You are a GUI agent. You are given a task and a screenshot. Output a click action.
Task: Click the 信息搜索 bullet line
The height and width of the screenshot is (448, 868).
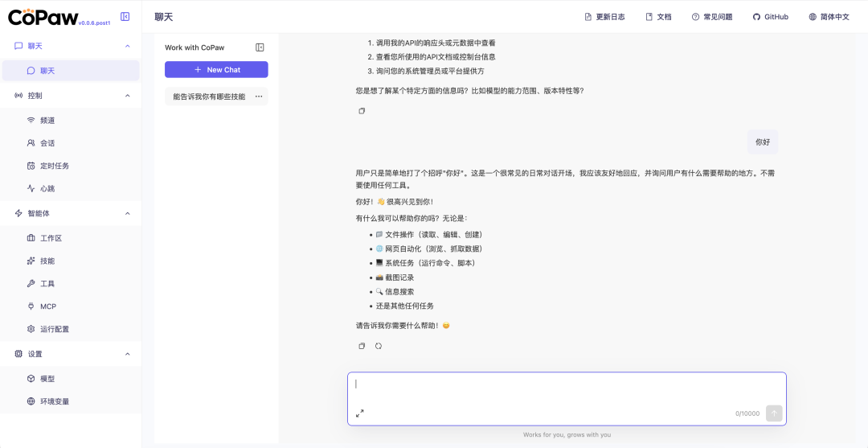click(x=395, y=292)
